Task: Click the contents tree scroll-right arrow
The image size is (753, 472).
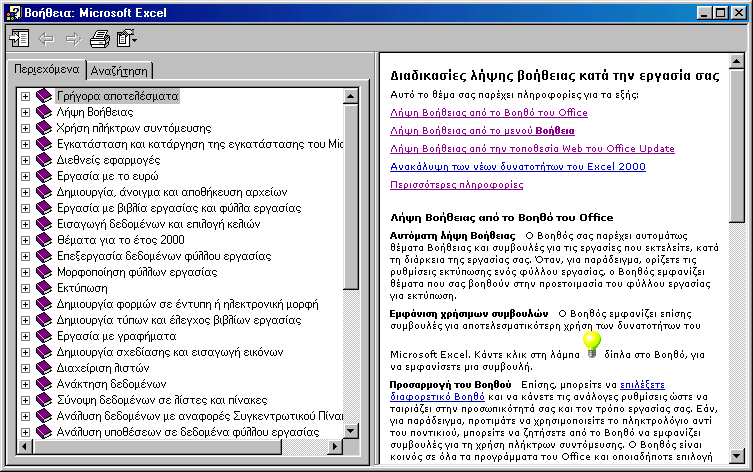Action: click(x=335, y=447)
